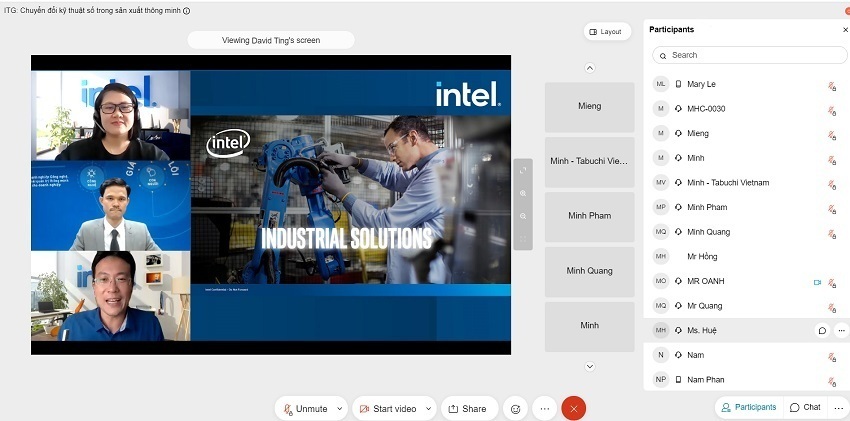Select the Minh - Tabuchi Vie... thumbnail
850x421 pixels.
click(589, 161)
